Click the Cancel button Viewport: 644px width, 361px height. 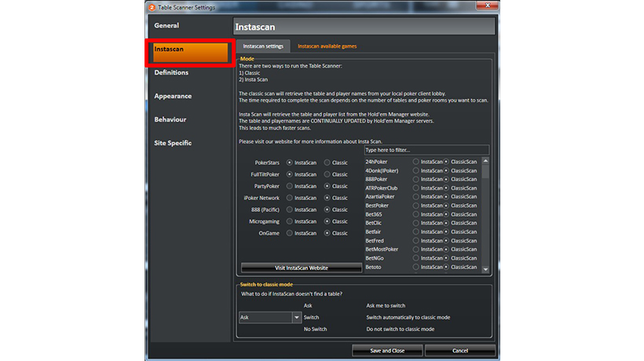coord(460,351)
